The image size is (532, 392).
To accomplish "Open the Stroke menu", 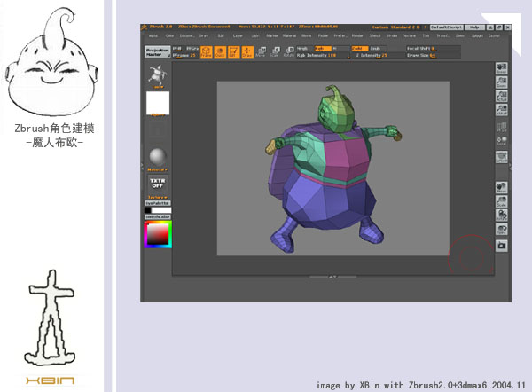I will tap(392, 36).
